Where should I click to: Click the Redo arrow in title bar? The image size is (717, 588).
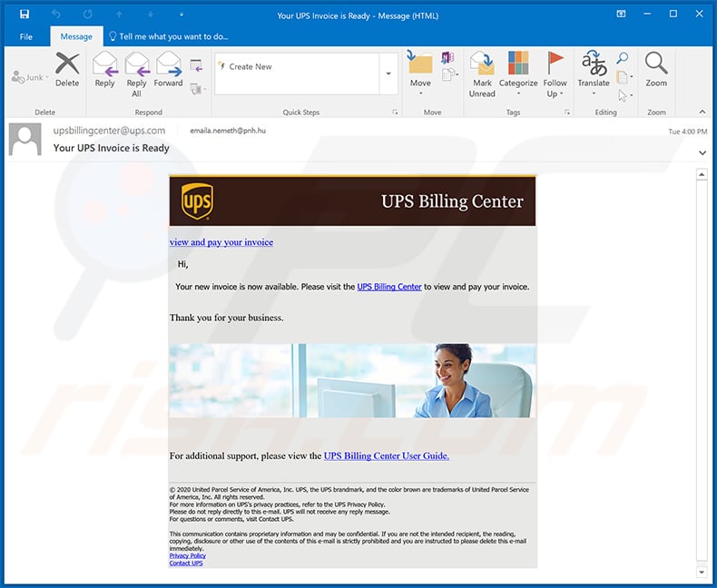(87, 15)
